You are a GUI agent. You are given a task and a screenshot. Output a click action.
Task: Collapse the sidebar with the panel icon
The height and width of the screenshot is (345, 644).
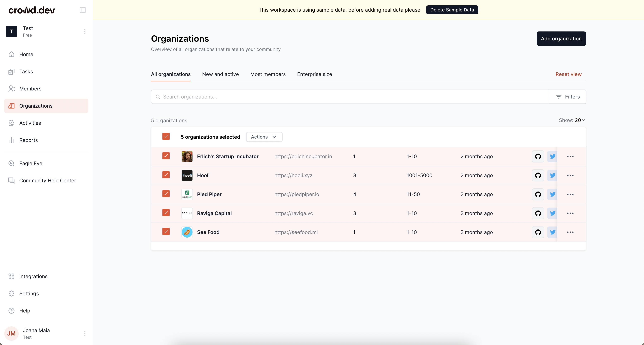tap(82, 10)
